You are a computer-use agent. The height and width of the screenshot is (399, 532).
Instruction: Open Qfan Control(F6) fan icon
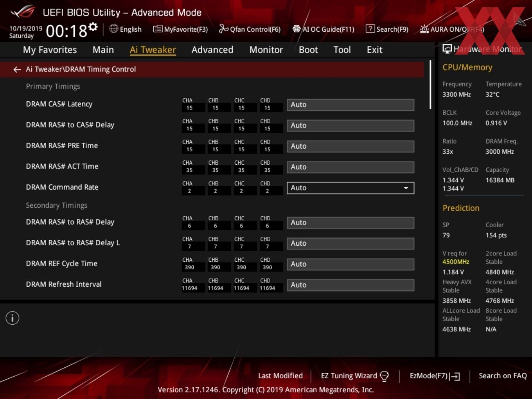pyautogui.click(x=223, y=29)
